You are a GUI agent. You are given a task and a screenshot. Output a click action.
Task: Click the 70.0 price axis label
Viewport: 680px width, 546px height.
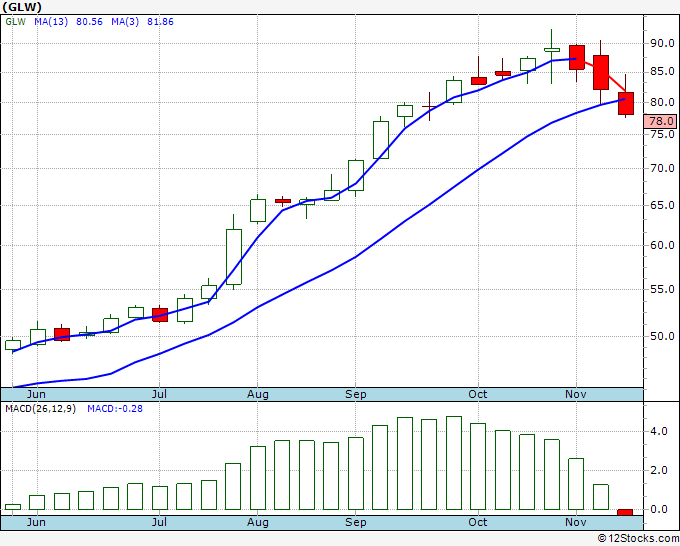(x=662, y=168)
